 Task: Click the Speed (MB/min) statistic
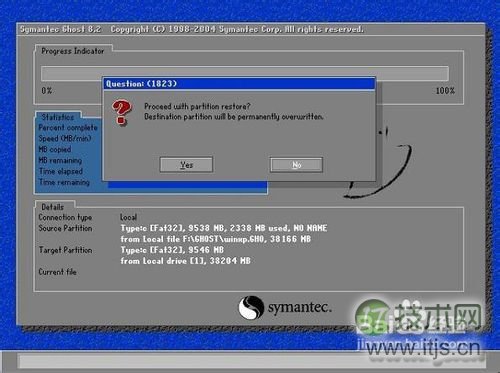[65, 138]
